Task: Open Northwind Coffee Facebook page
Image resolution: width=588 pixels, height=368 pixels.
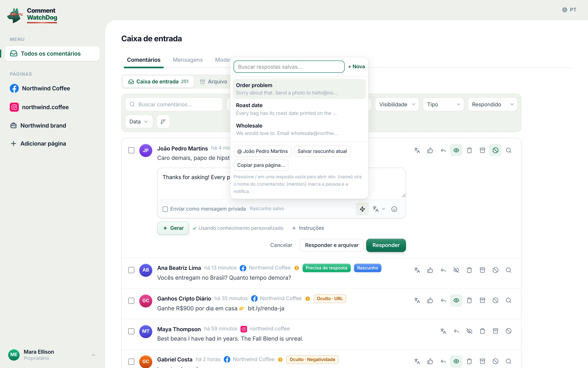Action: point(40,88)
